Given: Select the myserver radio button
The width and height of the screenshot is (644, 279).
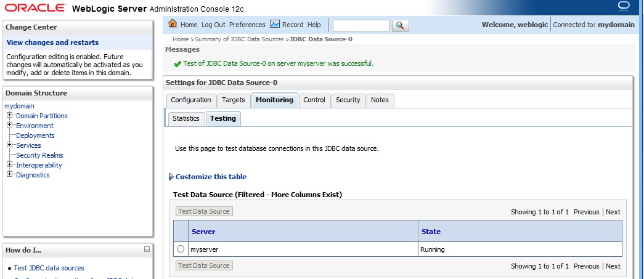Looking at the screenshot, I should coord(181,249).
